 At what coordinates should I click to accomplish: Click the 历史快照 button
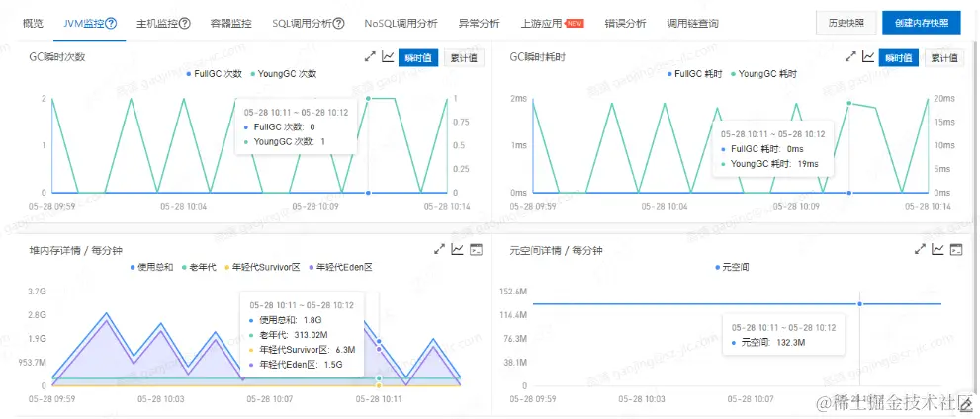point(846,23)
